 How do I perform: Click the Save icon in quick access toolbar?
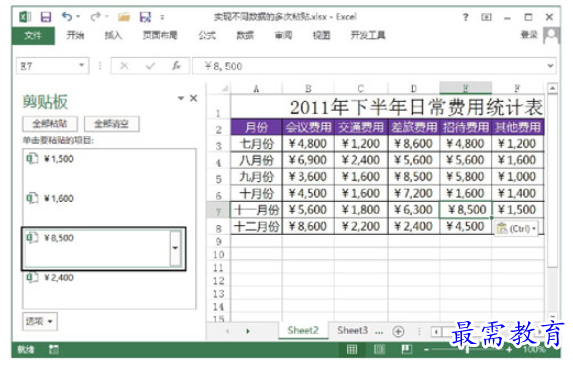(46, 17)
